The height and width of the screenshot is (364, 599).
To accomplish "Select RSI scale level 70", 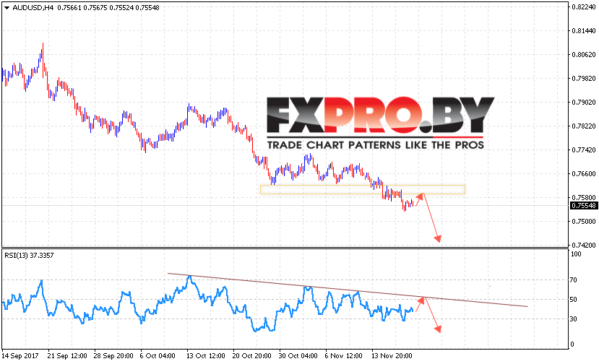I will [574, 280].
